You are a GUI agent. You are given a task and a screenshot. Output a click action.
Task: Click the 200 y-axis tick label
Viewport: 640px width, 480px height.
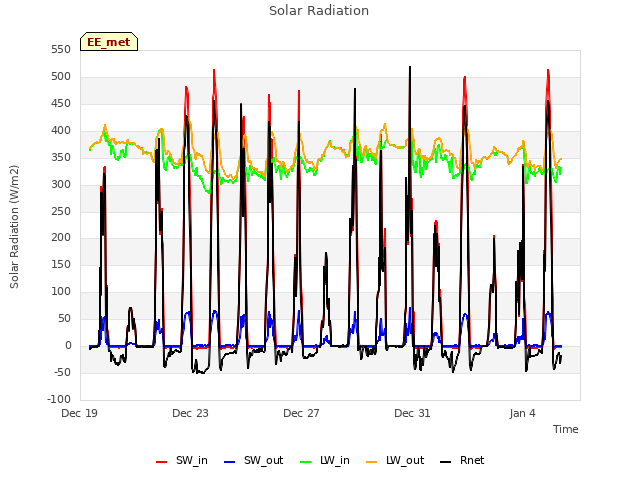pyautogui.click(x=61, y=238)
